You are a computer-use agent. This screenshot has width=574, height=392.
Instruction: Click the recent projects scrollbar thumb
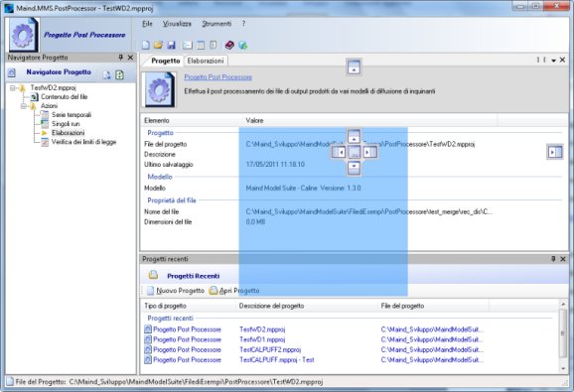point(563,333)
